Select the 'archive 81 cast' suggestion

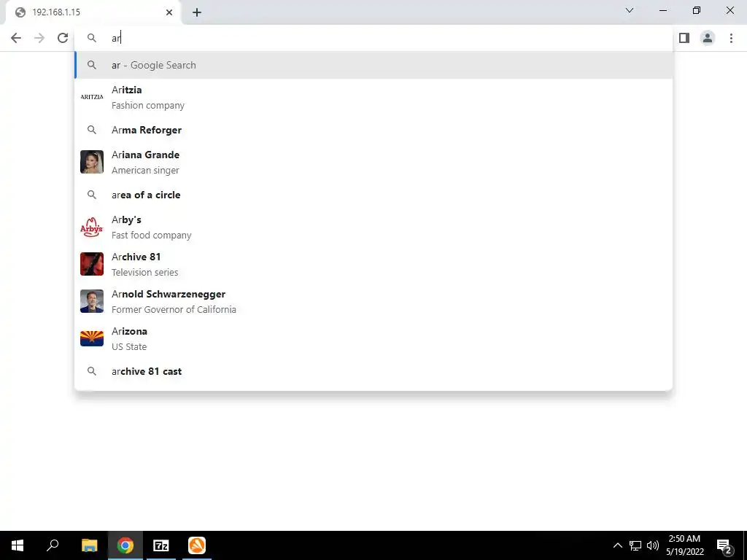pos(373,371)
